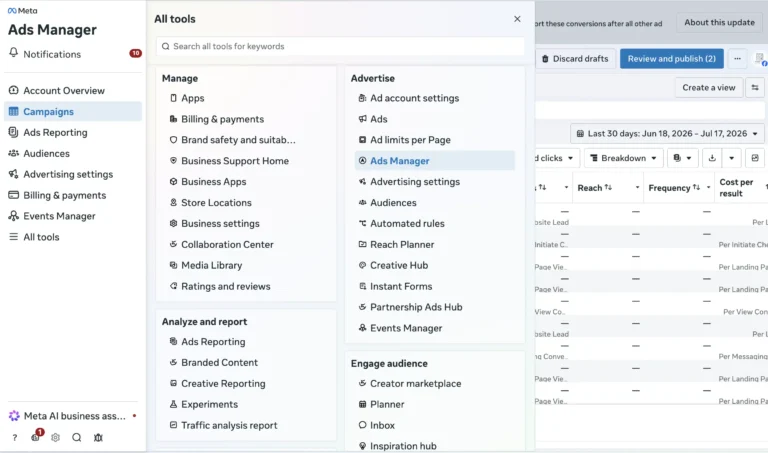This screenshot has height=453, width=768.
Task: Click the Notifications bell icon
Action: point(14,53)
